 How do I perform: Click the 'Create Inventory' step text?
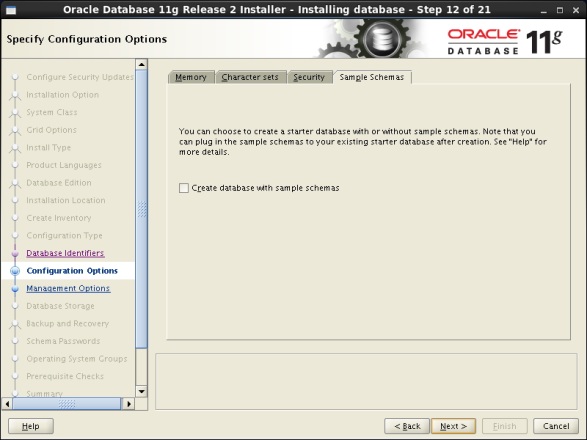coord(59,218)
